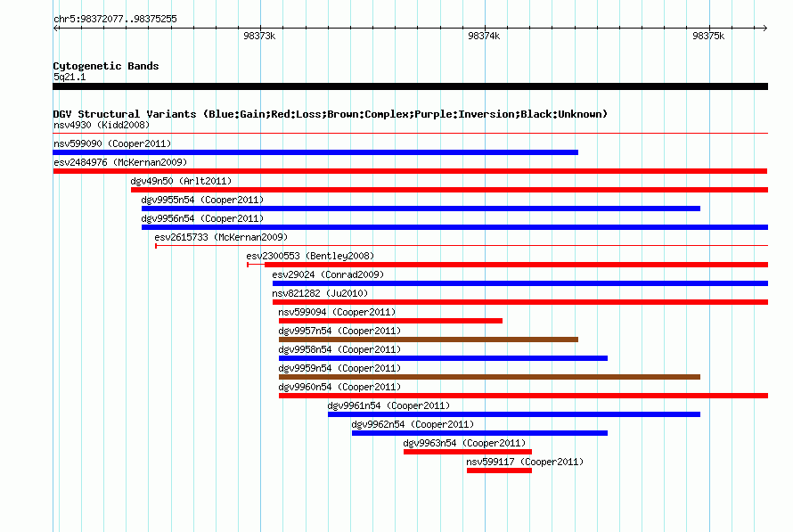Viewport: 793px width, 532px height.
Task: Click the dgv9960n54 (Cooper2011) label
Action: click(339, 387)
